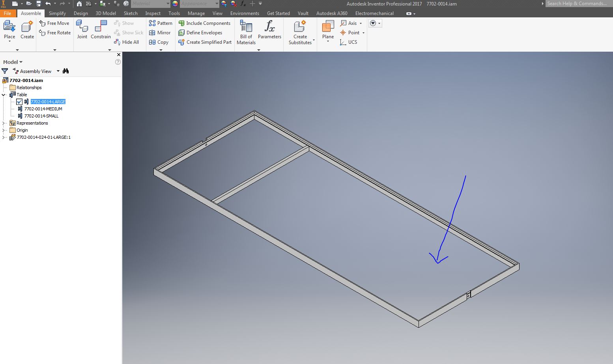Click the Save icon in quick access toolbar
Viewport: 613px width, 364px height.
(39, 4)
